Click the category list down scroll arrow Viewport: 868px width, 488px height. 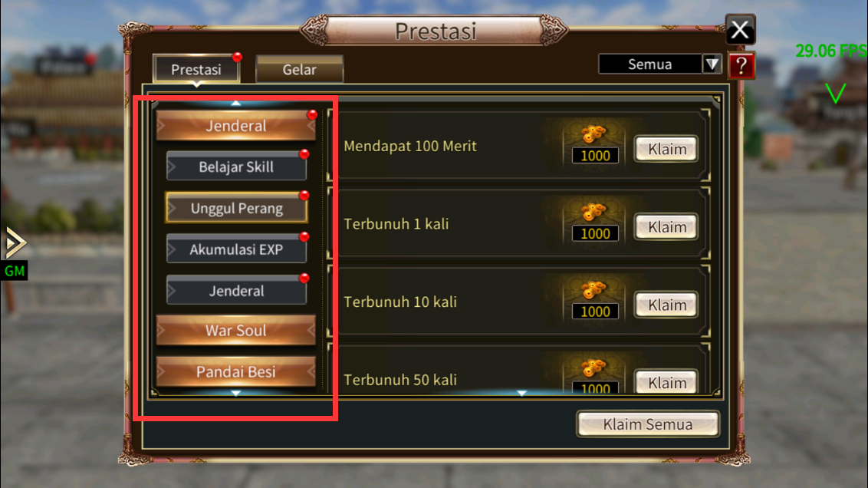(x=236, y=393)
